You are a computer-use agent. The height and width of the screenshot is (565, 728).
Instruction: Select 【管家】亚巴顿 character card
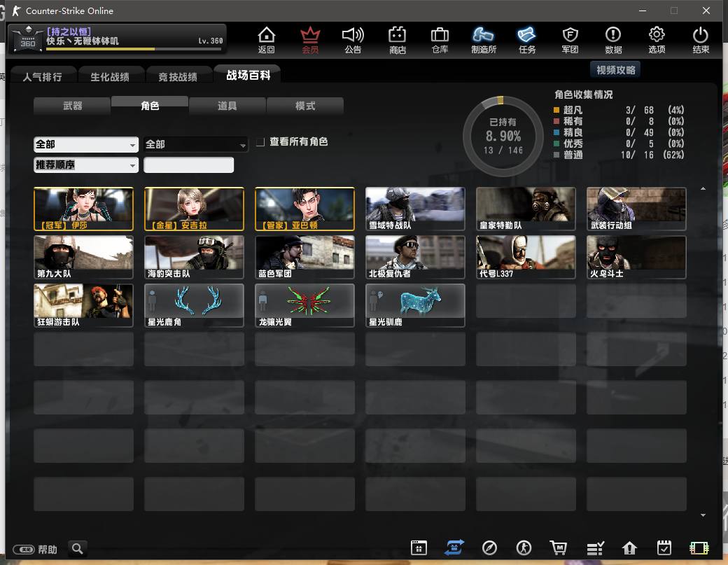304,209
